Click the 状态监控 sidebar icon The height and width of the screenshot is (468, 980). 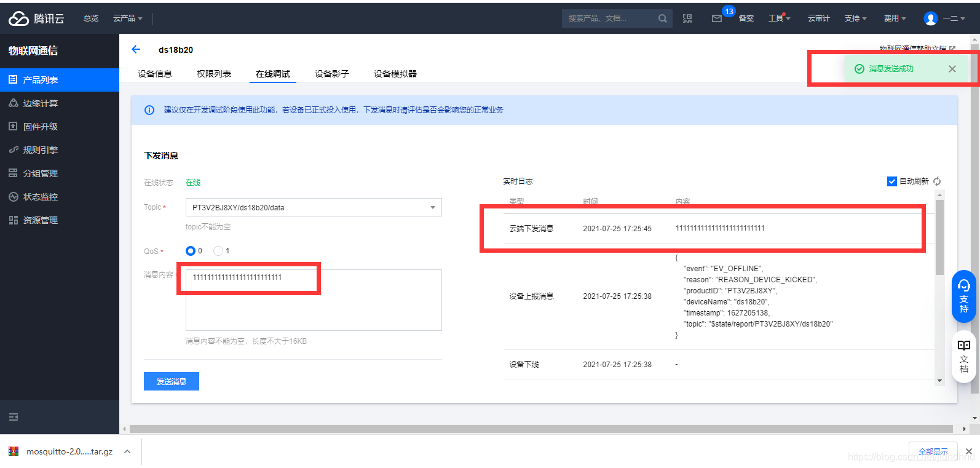[x=13, y=197]
